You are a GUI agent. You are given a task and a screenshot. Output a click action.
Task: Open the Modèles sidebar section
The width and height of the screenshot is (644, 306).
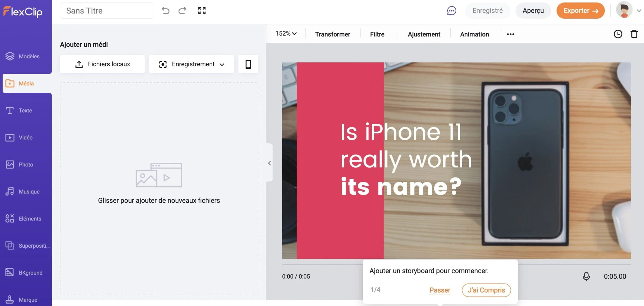coord(26,56)
